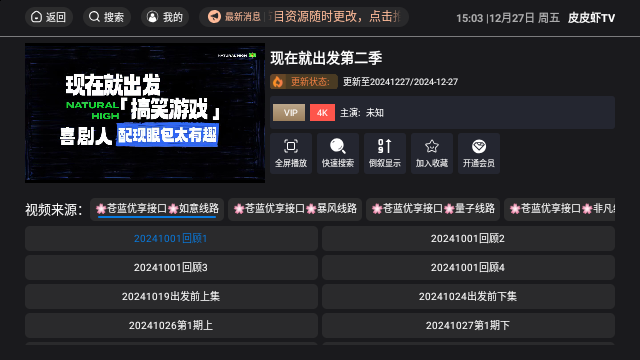Select the 如意线路 source tab
The image size is (640, 360).
[157, 209]
